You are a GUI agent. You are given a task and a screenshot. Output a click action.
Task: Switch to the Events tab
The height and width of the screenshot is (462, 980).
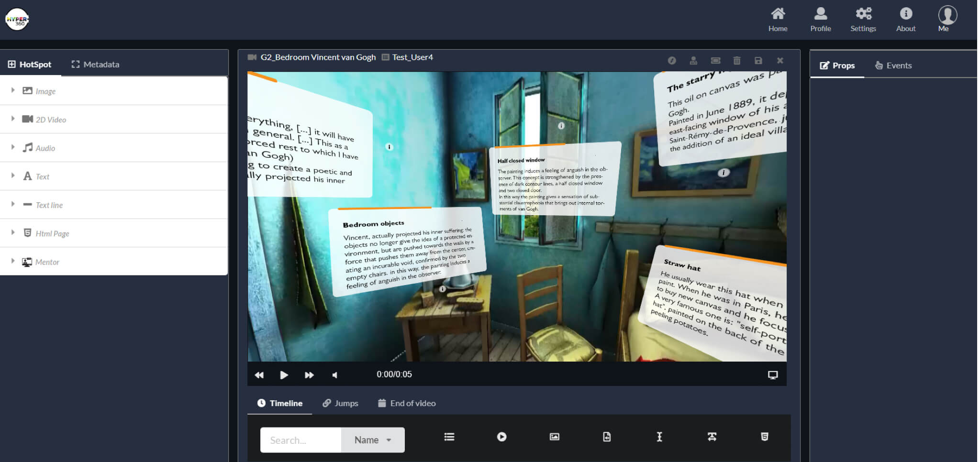(893, 66)
